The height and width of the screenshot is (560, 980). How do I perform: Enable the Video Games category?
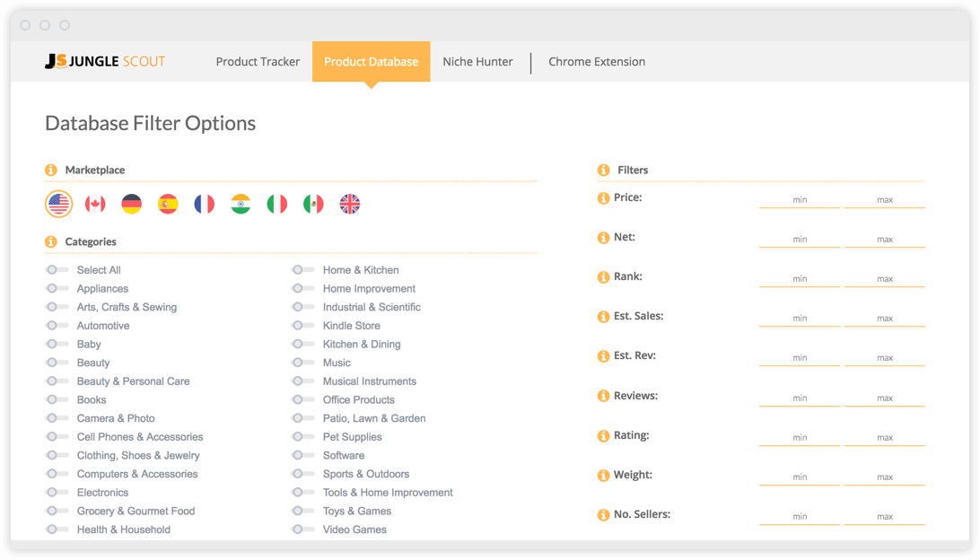[x=299, y=529]
